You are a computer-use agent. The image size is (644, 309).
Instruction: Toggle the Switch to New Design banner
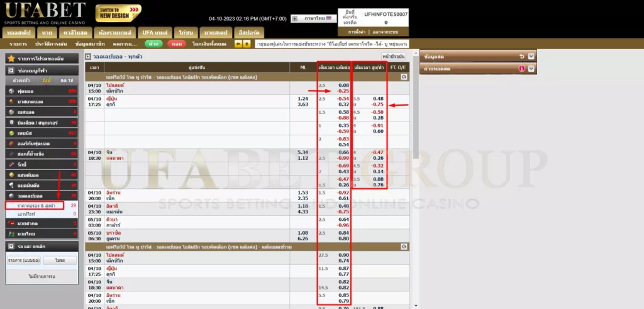118,13
